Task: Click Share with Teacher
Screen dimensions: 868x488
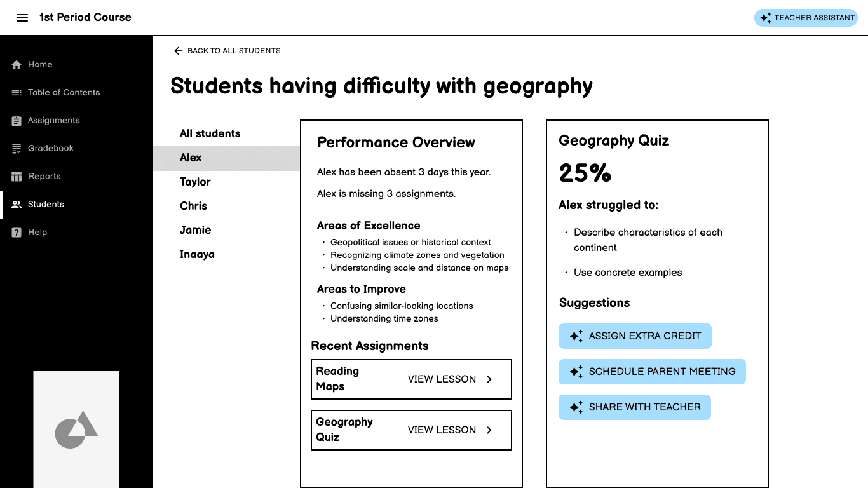Action: 634,407
